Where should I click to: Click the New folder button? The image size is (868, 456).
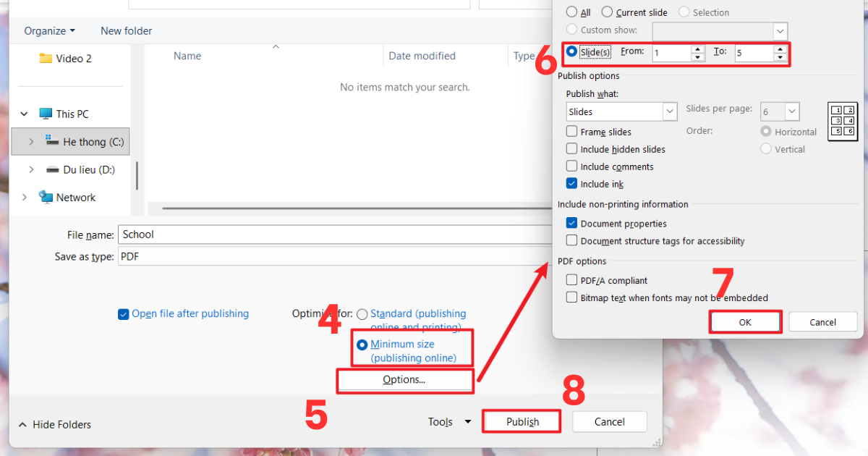[x=127, y=30]
